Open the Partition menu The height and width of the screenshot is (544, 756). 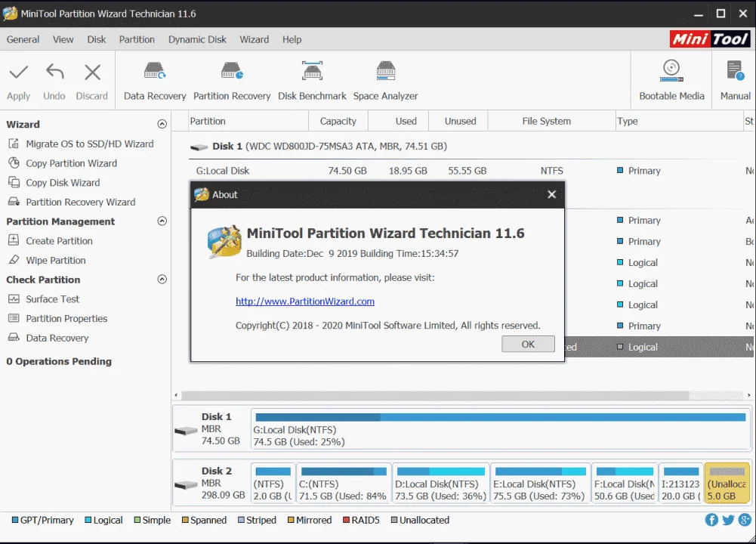[x=137, y=39]
